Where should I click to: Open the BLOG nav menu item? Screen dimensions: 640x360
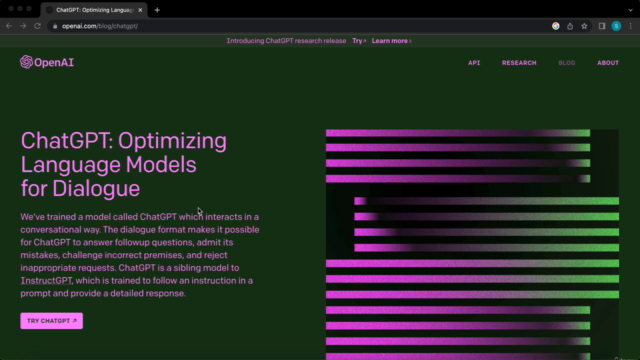click(x=567, y=63)
